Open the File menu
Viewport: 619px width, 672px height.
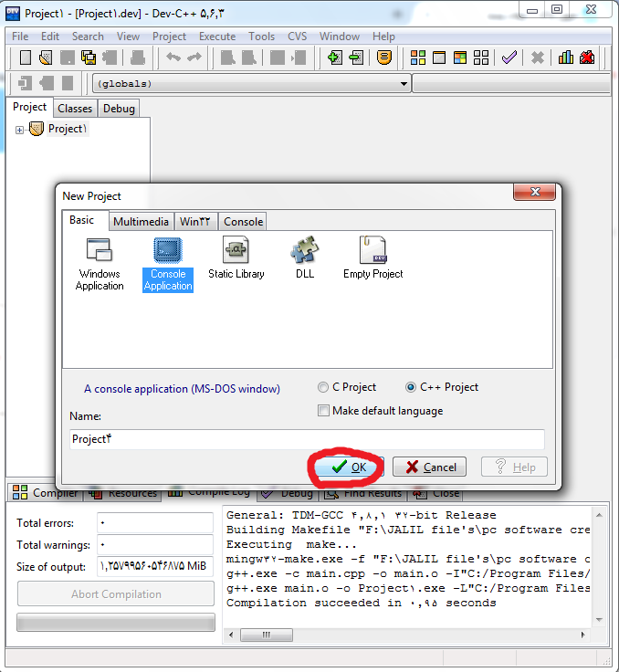[20, 37]
